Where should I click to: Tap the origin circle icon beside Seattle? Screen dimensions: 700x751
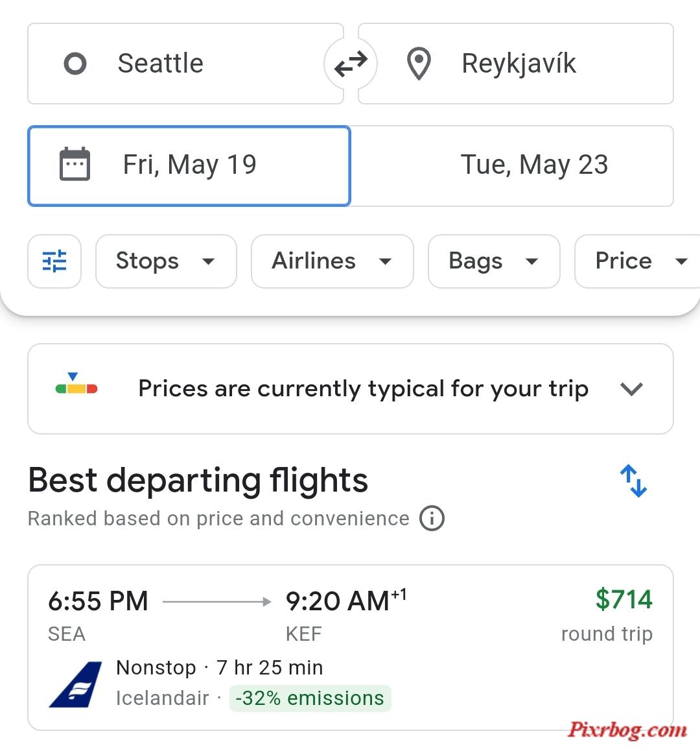(75, 64)
